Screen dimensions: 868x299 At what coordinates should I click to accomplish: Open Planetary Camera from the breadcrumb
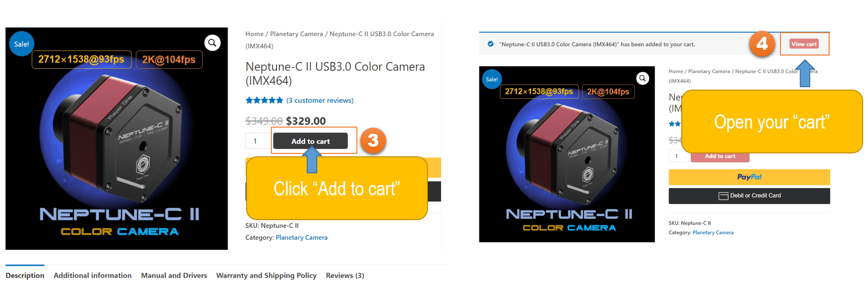tap(297, 34)
